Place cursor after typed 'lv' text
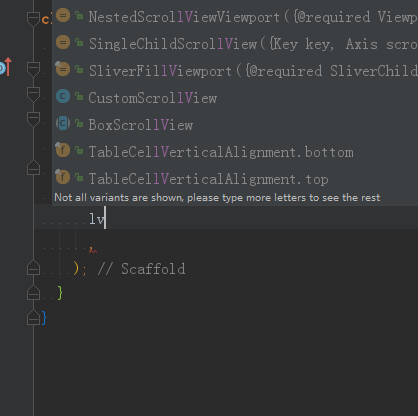 coord(105,218)
